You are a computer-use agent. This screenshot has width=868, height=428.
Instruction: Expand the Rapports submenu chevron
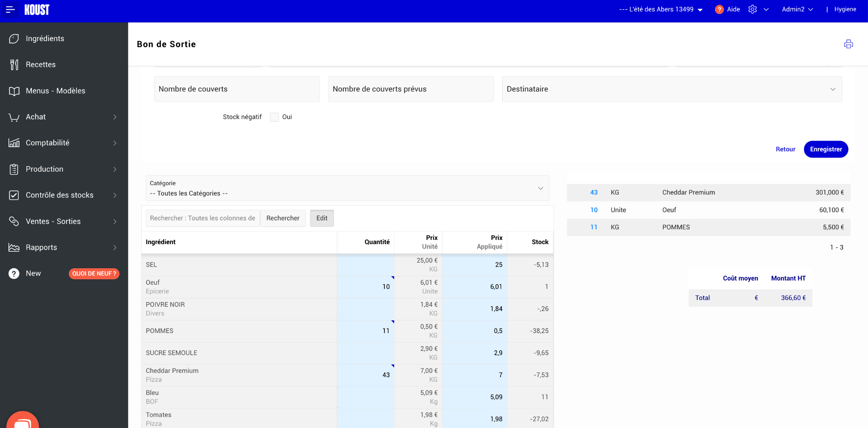point(115,247)
